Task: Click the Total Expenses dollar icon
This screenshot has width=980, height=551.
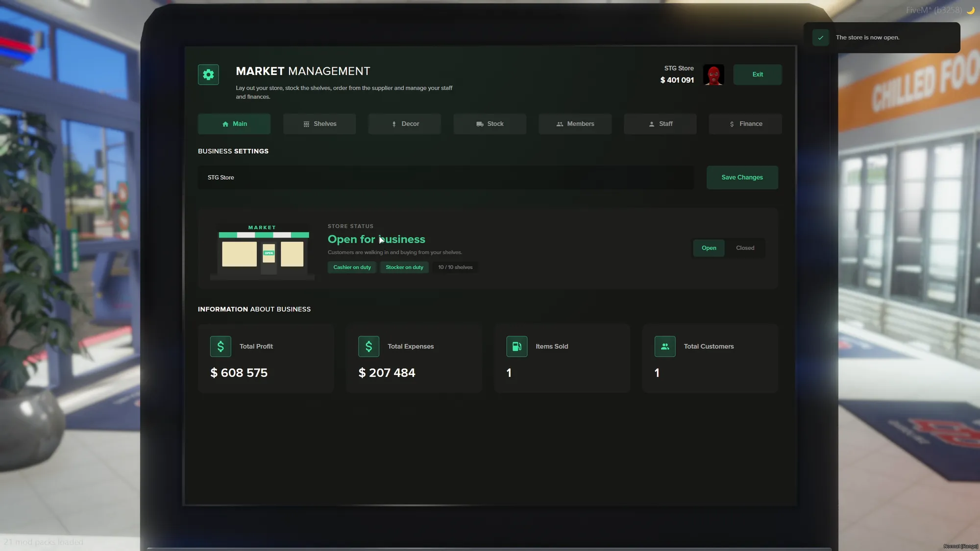Action: coord(368,346)
